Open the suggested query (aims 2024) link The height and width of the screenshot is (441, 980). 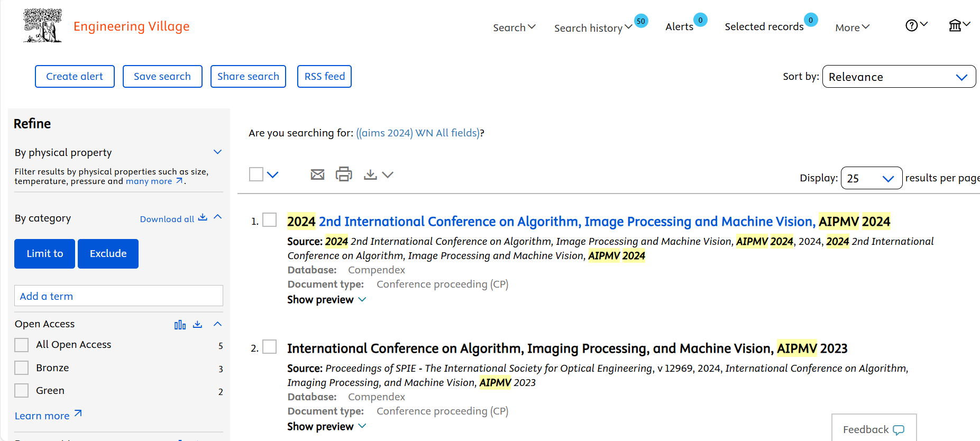point(418,133)
